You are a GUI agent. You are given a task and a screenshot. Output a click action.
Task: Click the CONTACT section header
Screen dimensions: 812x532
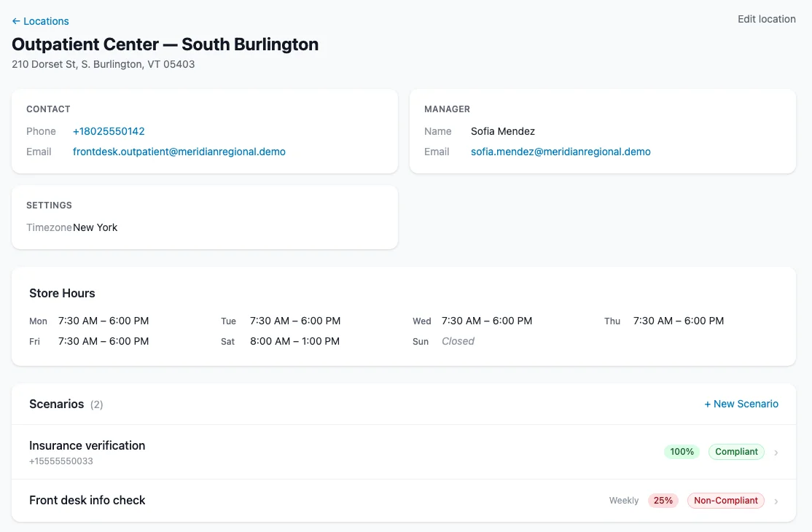(x=48, y=109)
